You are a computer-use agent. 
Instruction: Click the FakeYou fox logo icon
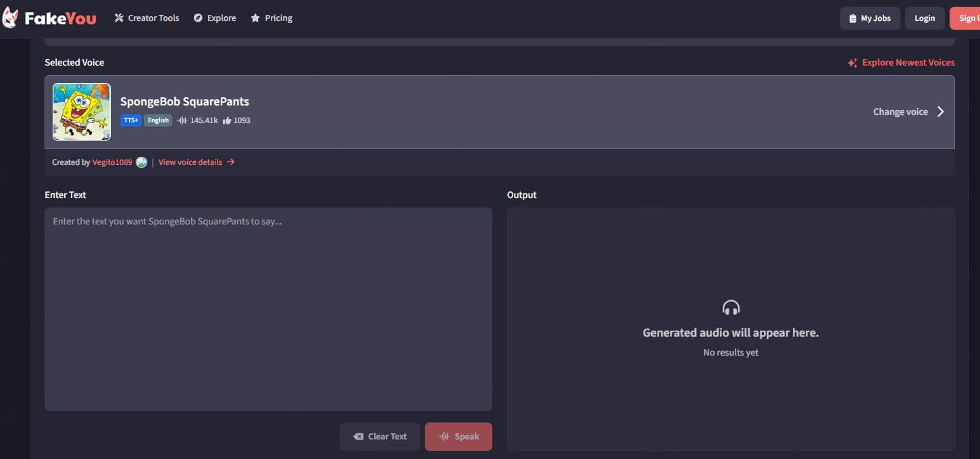coord(9,18)
